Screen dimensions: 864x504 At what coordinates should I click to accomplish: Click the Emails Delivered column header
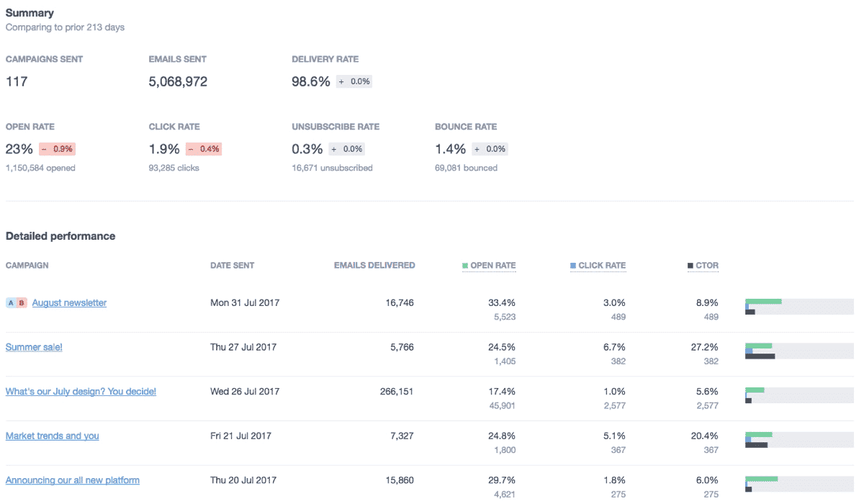[x=374, y=266]
